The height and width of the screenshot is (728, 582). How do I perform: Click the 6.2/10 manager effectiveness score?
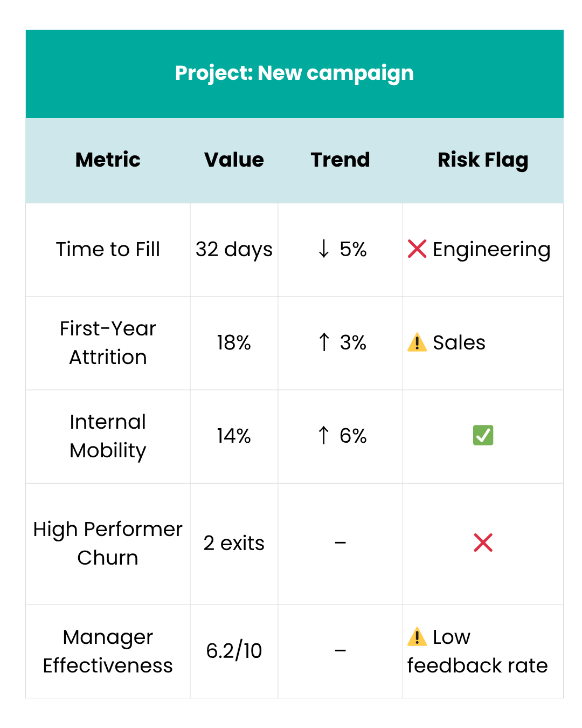[234, 651]
